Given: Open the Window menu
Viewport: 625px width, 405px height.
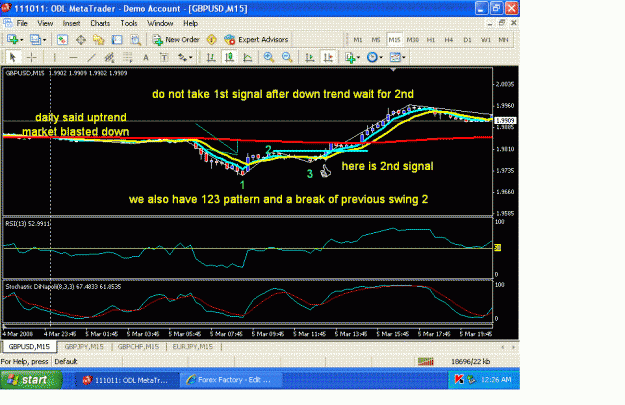Looking at the screenshot, I should tap(160, 23).
